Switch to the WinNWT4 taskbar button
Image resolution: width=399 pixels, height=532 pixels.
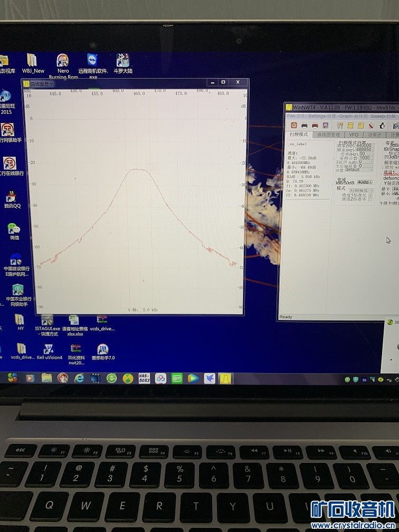click(x=225, y=378)
